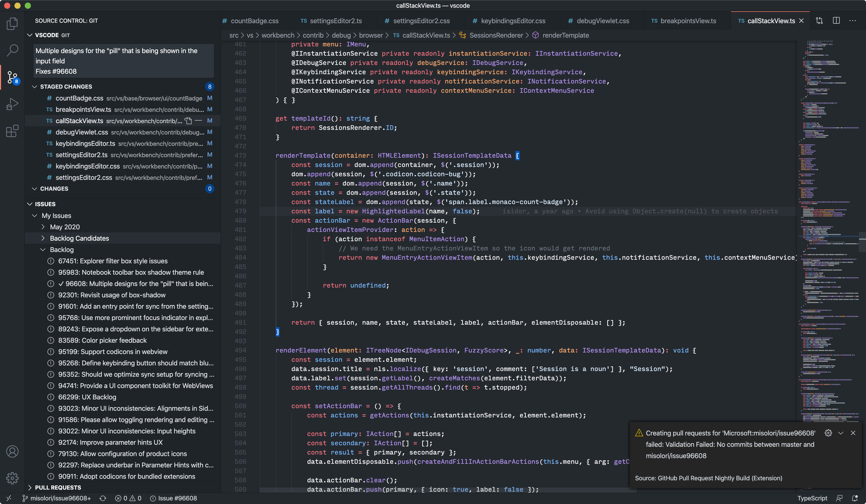This screenshot has width=866, height=504.
Task: Open the Explorer view in the activity bar
Action: pyautogui.click(x=12, y=23)
